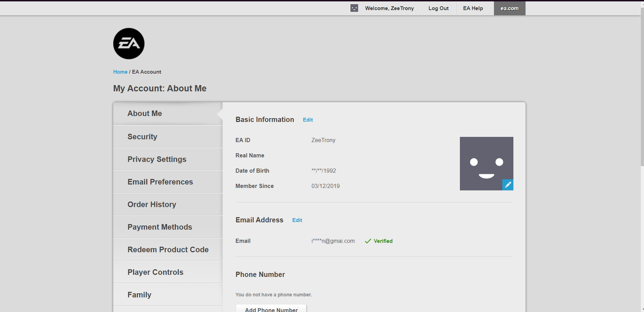Open EA Help from top bar
Viewport: 644px width, 312px height.
tap(473, 8)
